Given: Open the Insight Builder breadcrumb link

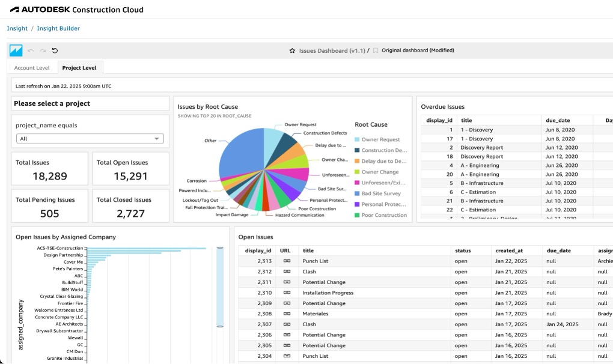Looking at the screenshot, I should click(58, 28).
